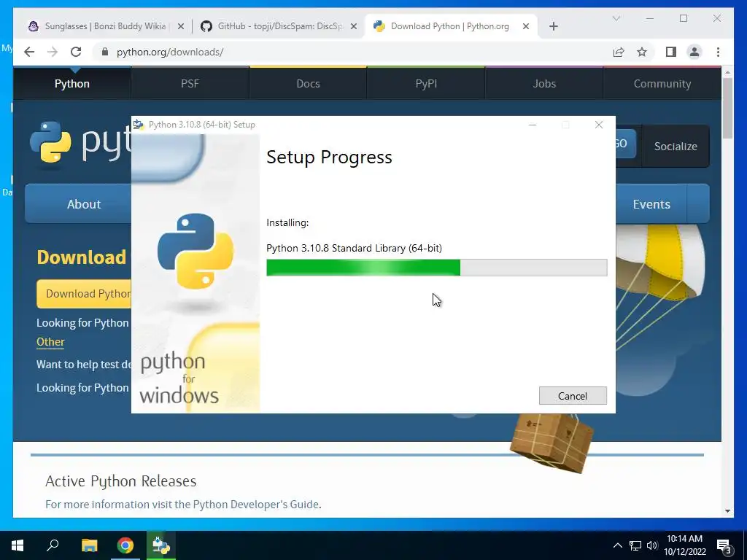This screenshot has height=560, width=747.
Task: Click the page vertical scrollbar thumb
Action: [727, 108]
